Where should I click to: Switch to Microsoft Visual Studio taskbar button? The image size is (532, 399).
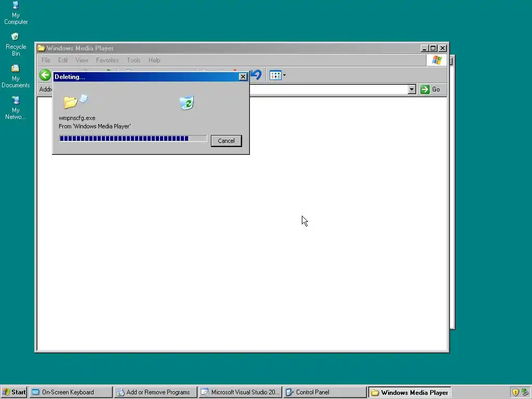240,392
